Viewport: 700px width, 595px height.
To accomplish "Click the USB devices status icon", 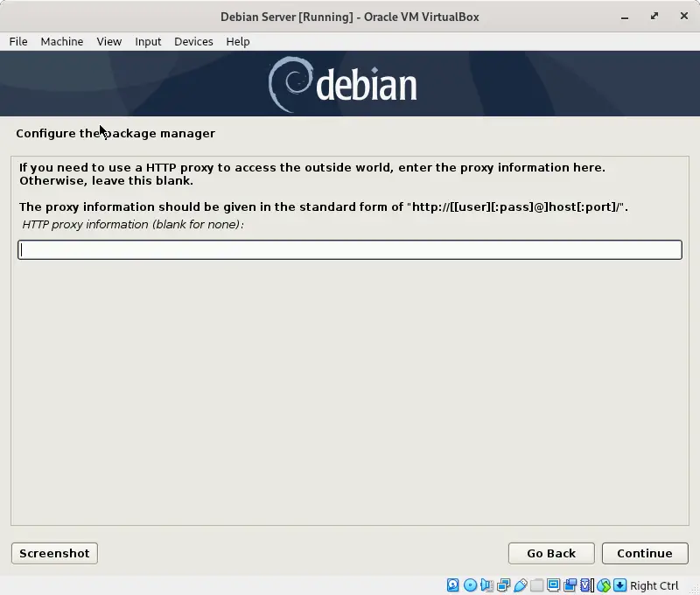I will pyautogui.click(x=520, y=584).
